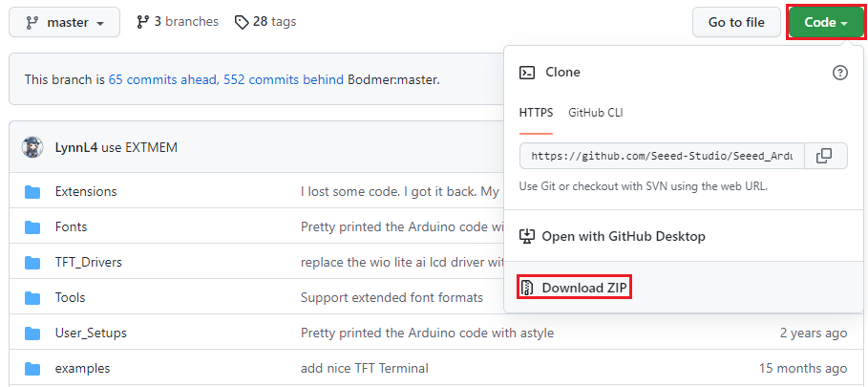The height and width of the screenshot is (387, 868).
Task: Switch to the GitHub CLI tab
Action: point(596,113)
